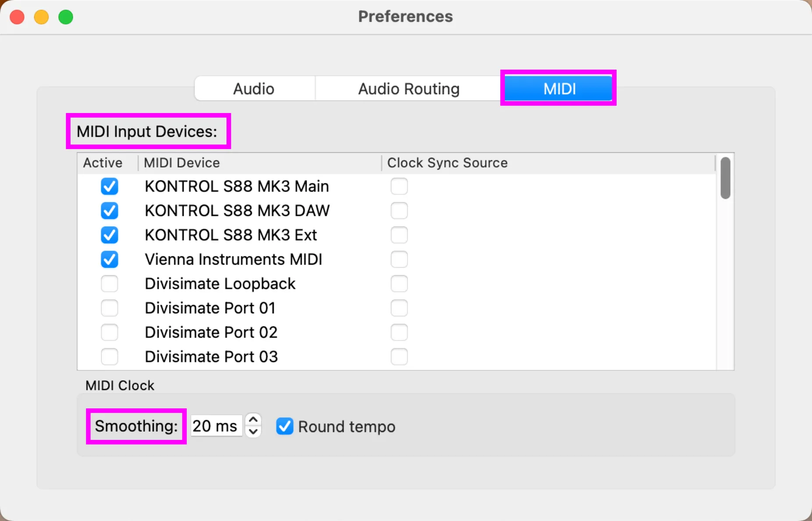Select the Divisimate Port 03 row name

pos(211,357)
